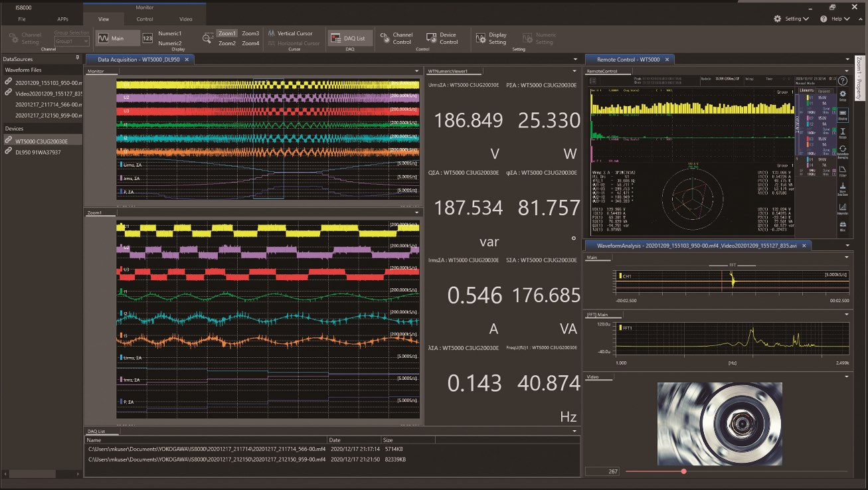Click the video playback position slider
The height and width of the screenshot is (490, 868).
coord(683,471)
